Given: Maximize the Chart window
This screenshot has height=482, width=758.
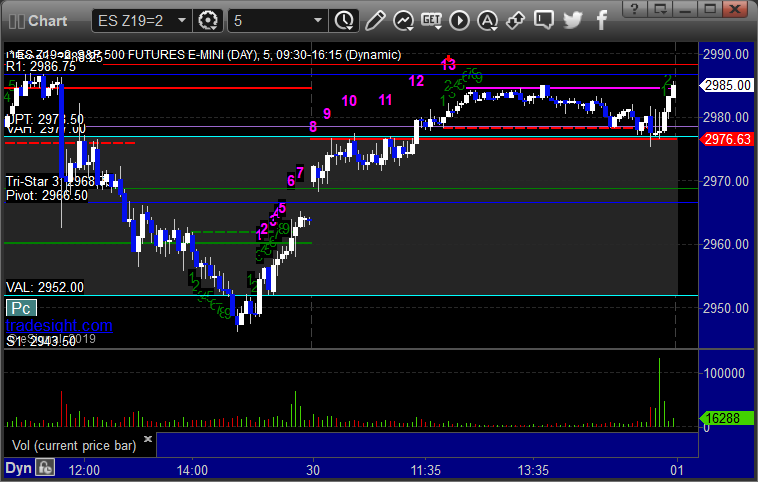Looking at the screenshot, I should (x=710, y=9).
